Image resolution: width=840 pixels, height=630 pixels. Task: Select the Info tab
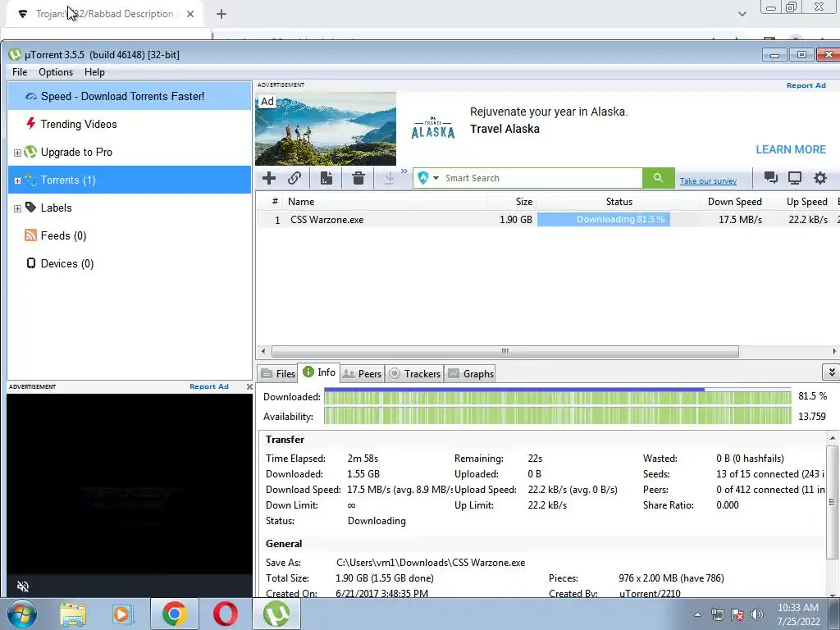pos(319,372)
